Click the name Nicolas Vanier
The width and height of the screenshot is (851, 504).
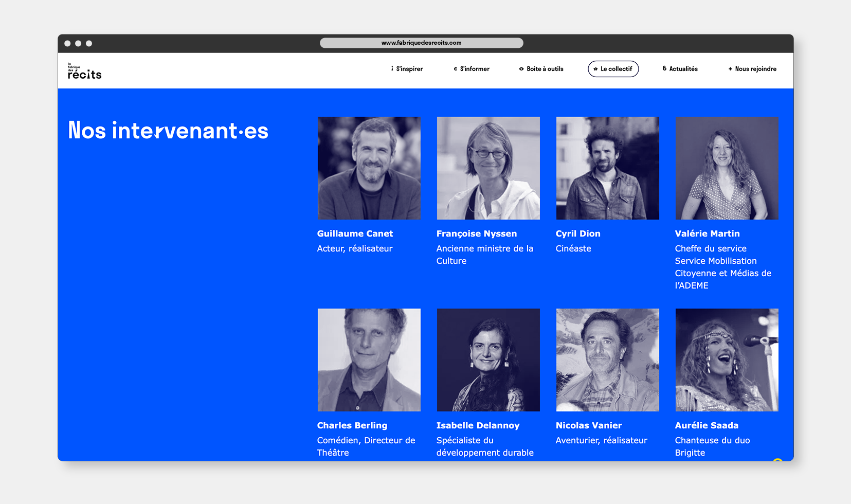click(x=589, y=425)
